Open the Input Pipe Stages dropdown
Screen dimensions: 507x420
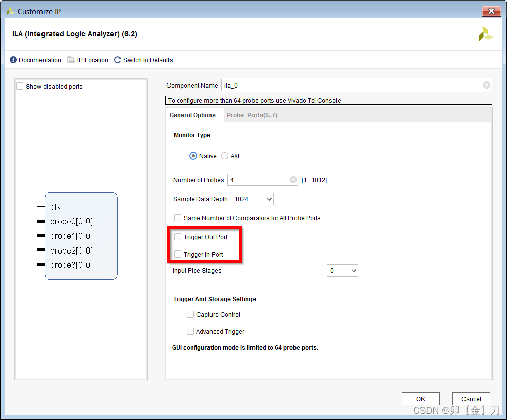[x=343, y=271]
